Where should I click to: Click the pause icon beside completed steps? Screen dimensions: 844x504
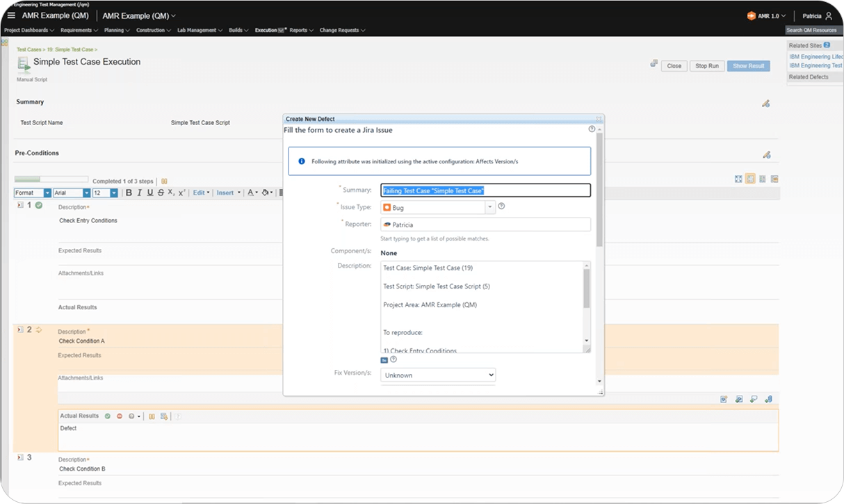[164, 181]
